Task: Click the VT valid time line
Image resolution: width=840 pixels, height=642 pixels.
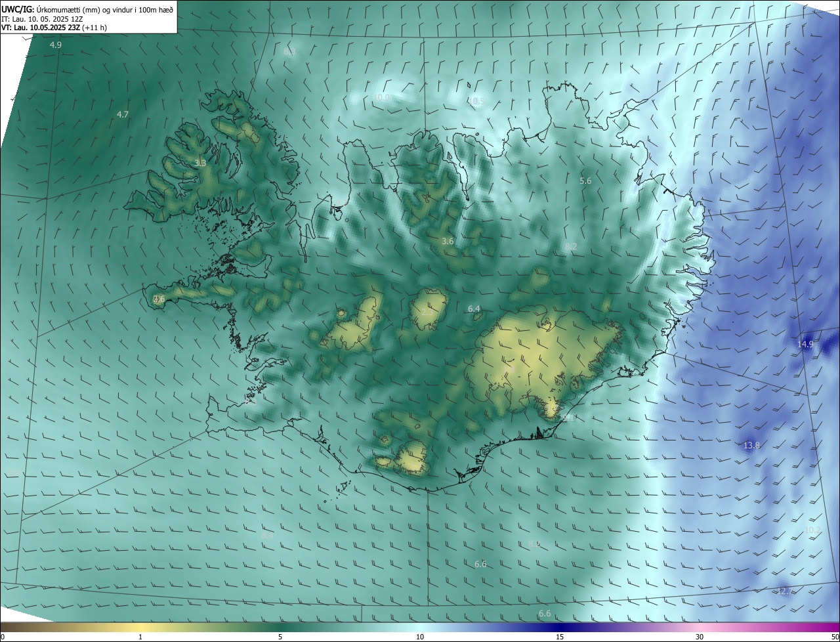Action: [54, 28]
